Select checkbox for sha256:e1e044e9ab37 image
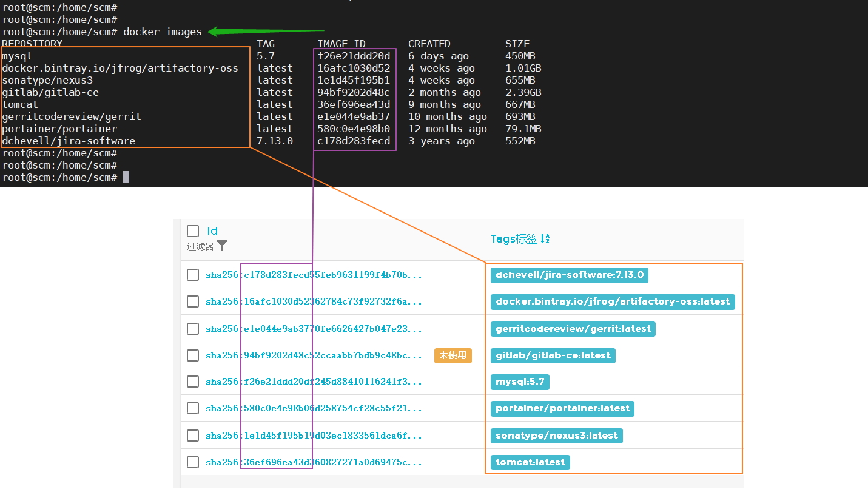Viewport: 868px width, 498px height. 193,329
